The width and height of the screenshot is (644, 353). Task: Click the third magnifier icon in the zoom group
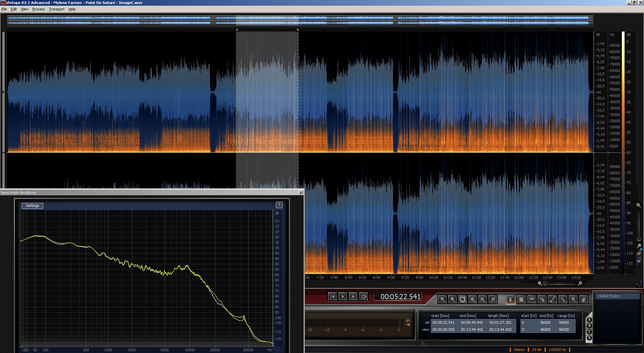coord(462,299)
